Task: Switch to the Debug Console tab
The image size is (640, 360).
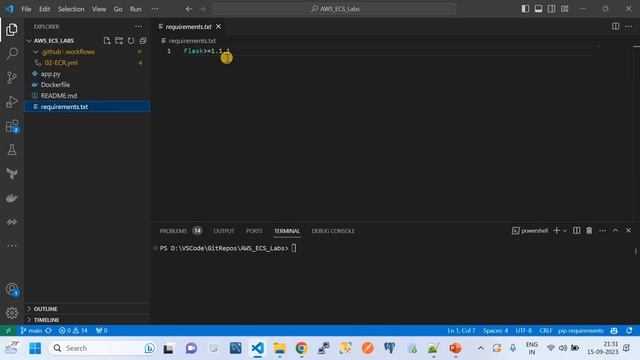Action: click(x=333, y=231)
